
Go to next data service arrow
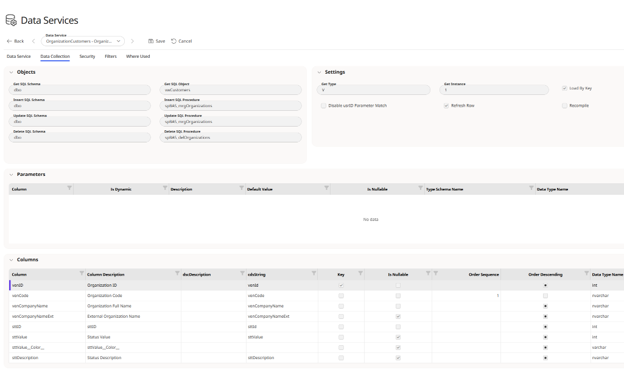point(133,41)
